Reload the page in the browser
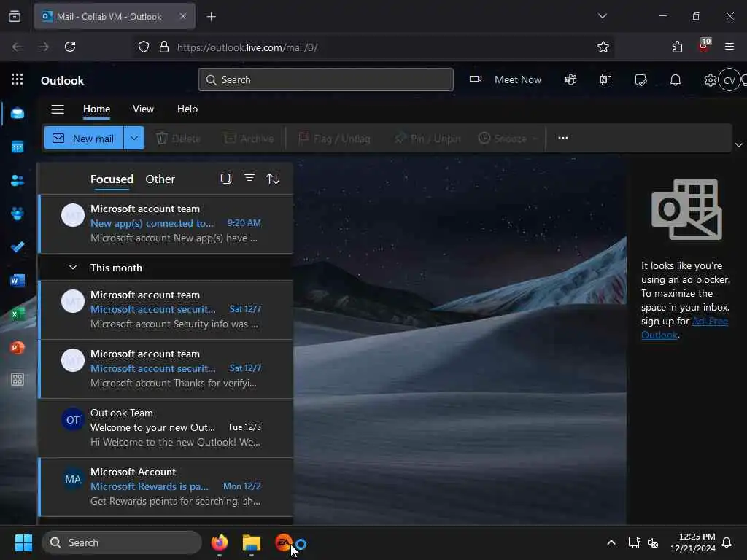 70,47
